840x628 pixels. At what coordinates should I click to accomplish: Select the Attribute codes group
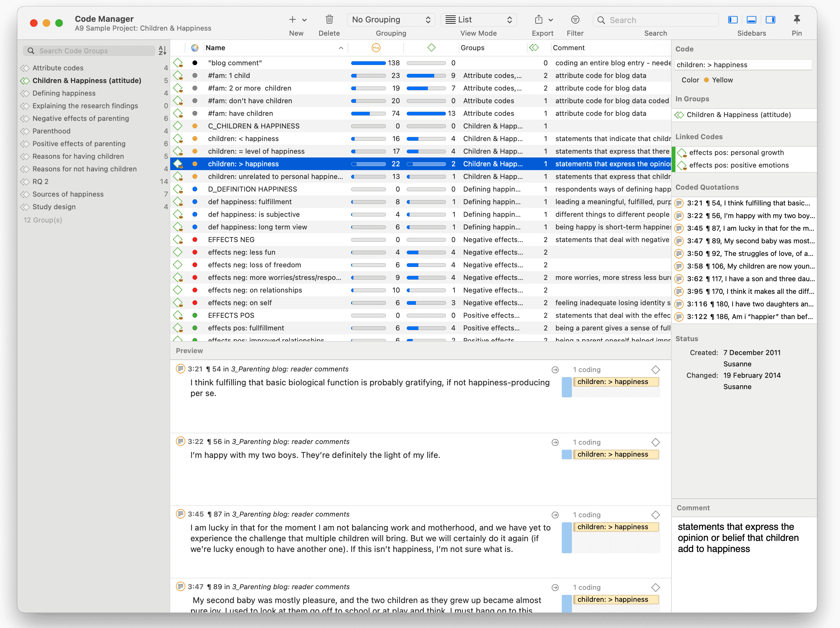pos(94,68)
